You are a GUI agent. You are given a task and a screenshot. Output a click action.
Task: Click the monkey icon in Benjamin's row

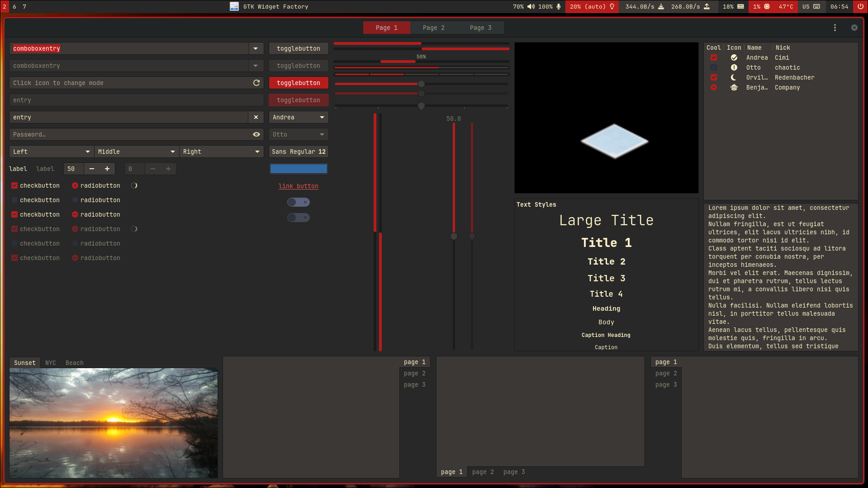tap(734, 87)
